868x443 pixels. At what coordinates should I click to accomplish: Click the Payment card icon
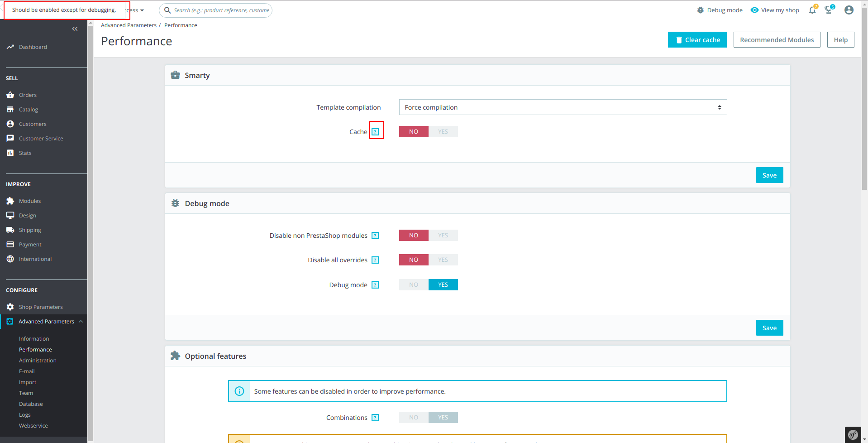[x=10, y=245]
